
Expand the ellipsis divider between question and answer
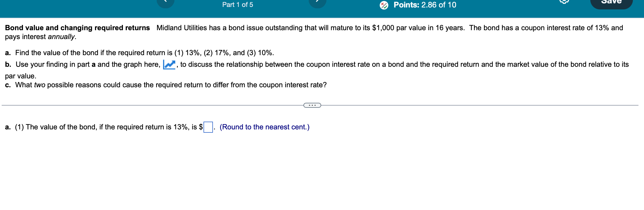click(x=312, y=105)
